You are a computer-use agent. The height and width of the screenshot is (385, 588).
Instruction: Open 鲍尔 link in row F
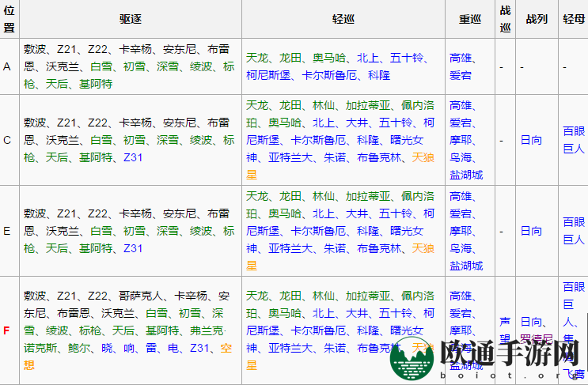[x=79, y=348]
